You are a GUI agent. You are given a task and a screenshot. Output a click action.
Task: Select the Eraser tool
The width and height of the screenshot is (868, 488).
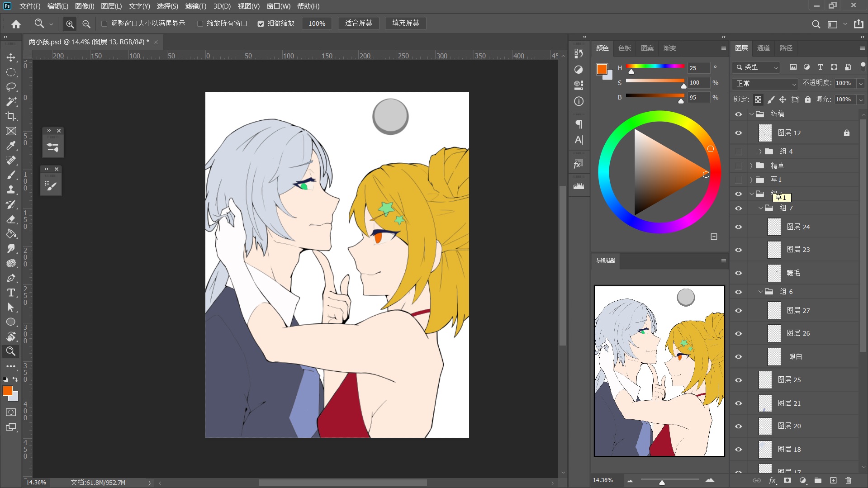[11, 219]
